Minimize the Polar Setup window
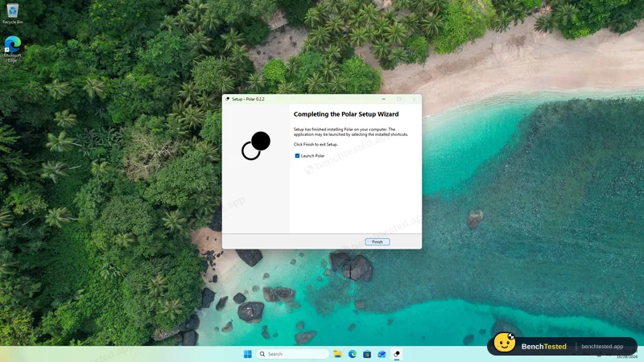The width and height of the screenshot is (644, 362). coord(384,99)
